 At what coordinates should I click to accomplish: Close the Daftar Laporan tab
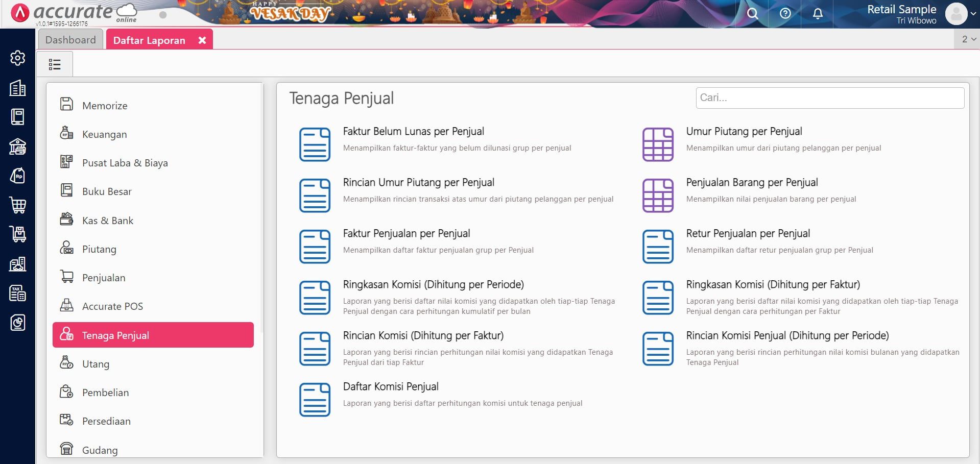pyautogui.click(x=202, y=40)
